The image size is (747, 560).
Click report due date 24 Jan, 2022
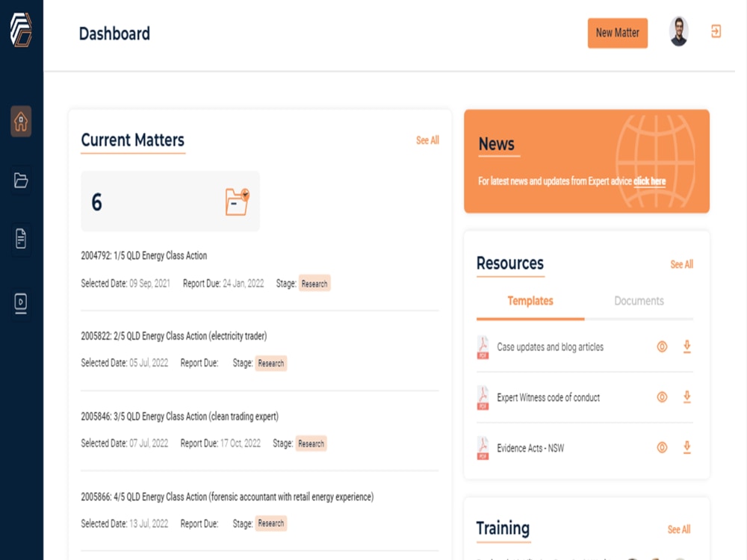click(244, 284)
